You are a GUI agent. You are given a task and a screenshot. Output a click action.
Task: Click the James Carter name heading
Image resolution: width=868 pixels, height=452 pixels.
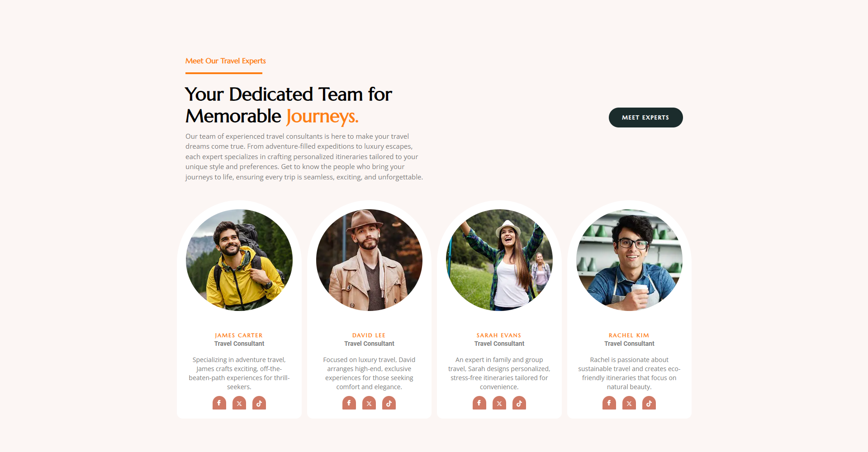click(239, 335)
